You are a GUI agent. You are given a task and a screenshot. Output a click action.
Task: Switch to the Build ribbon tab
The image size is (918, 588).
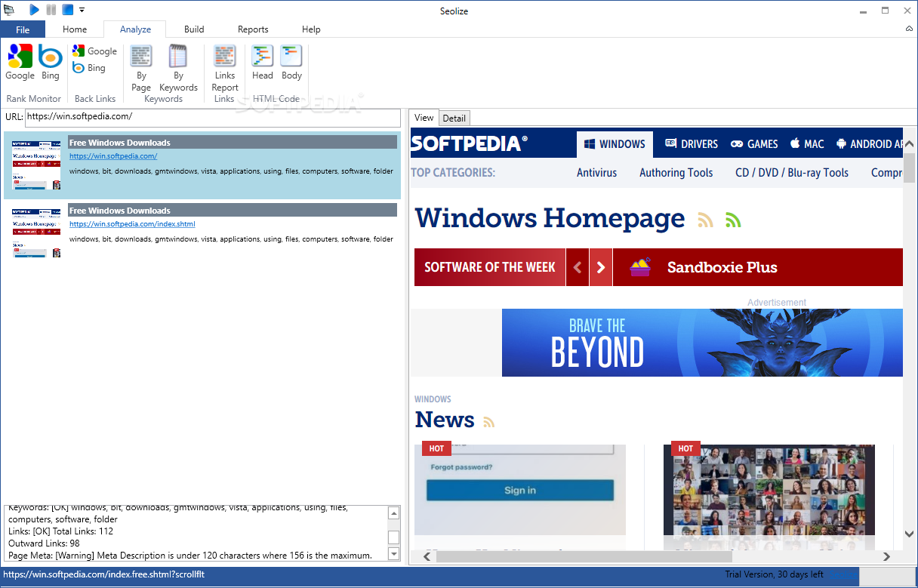tap(194, 29)
